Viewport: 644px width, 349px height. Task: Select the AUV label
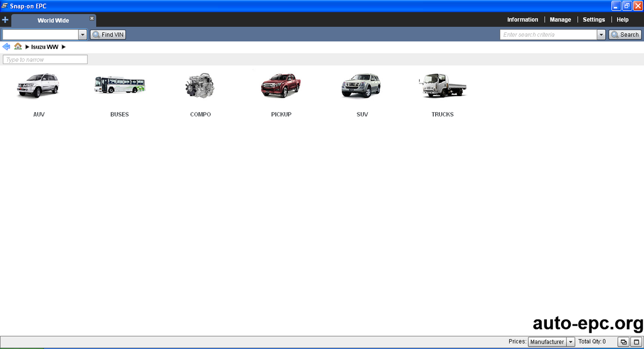pyautogui.click(x=39, y=114)
